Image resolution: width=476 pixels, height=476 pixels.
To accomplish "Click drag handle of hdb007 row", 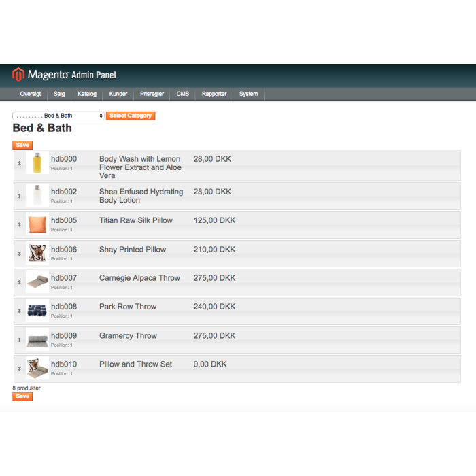I will pyautogui.click(x=19, y=282).
